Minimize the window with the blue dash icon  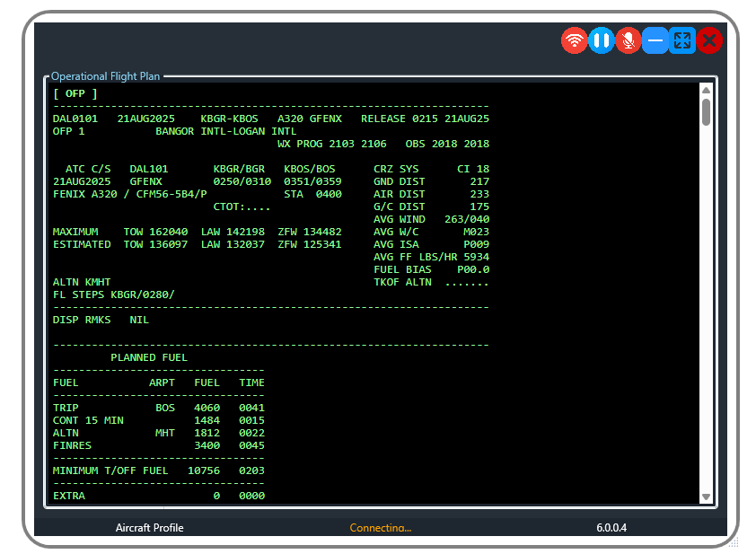[655, 40]
